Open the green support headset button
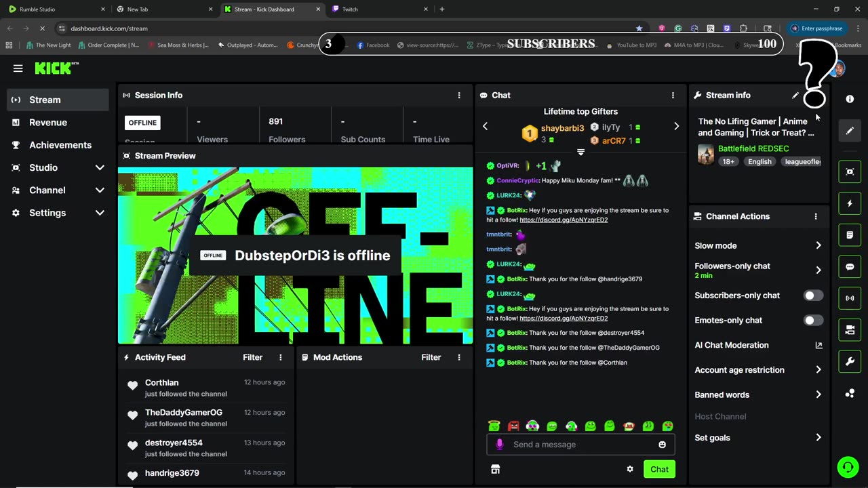Image resolution: width=868 pixels, height=488 pixels. (848, 467)
